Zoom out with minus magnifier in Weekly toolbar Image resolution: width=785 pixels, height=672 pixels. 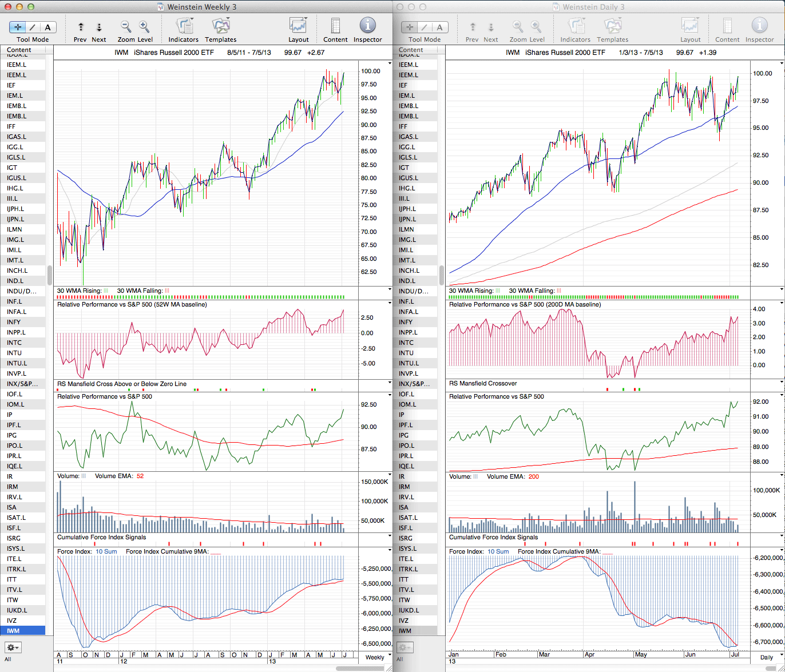[x=126, y=26]
